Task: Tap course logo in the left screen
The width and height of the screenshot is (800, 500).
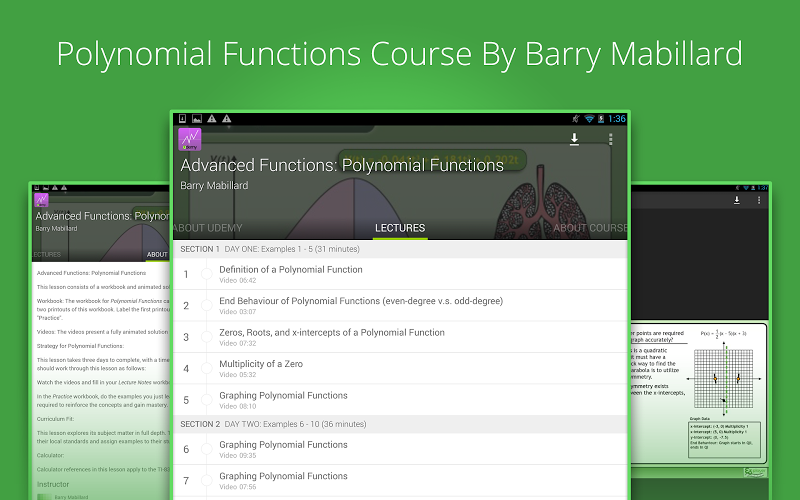Action: click(x=41, y=200)
